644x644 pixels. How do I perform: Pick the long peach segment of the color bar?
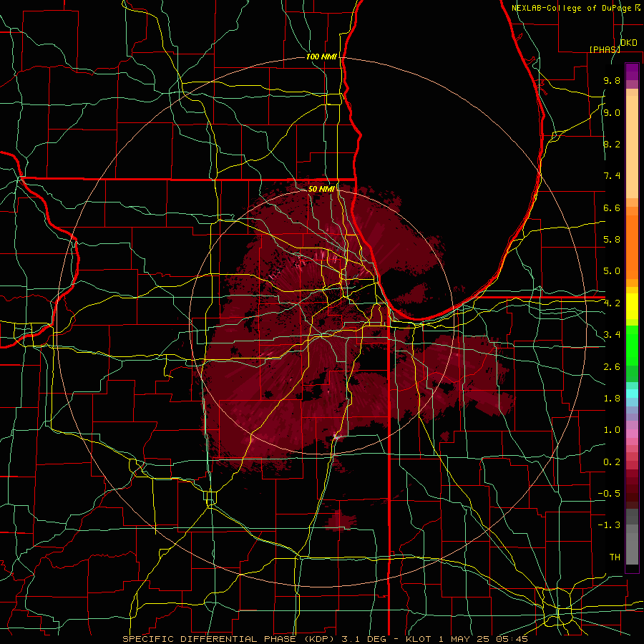click(x=632, y=147)
